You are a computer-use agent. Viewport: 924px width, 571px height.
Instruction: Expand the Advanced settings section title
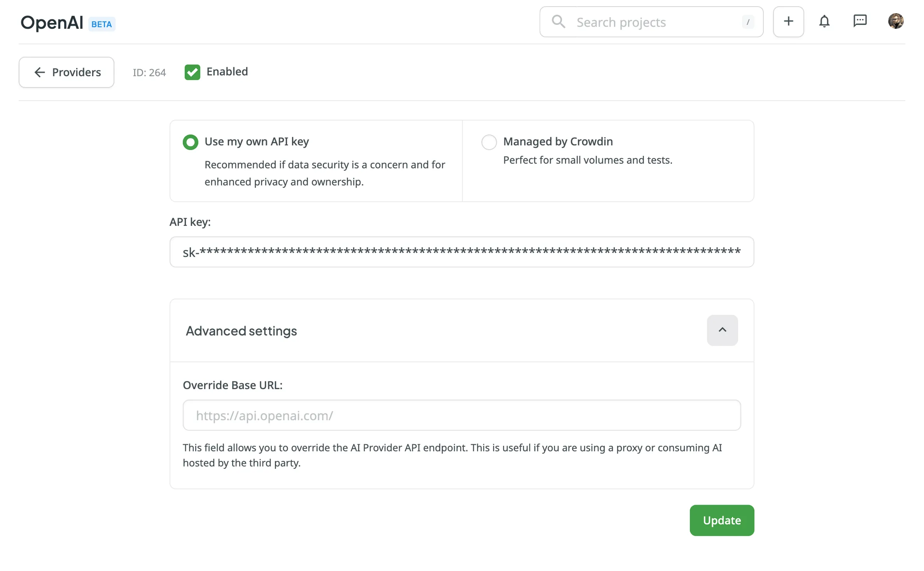(x=241, y=331)
